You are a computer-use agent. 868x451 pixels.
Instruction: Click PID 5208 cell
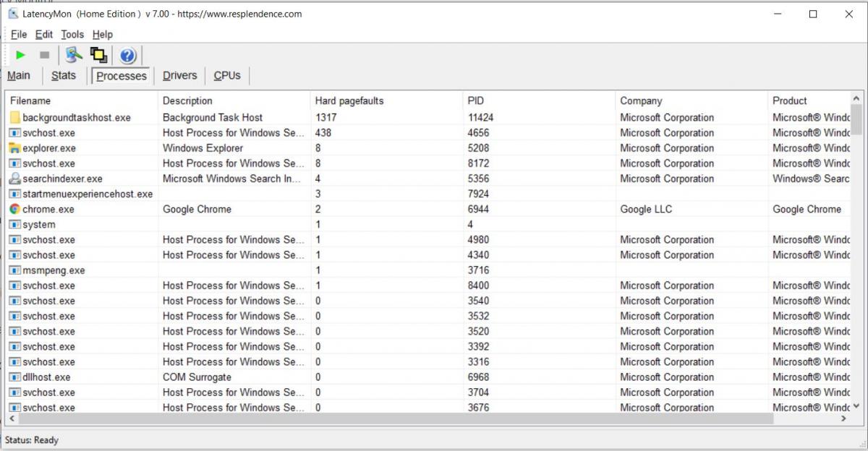(478, 148)
